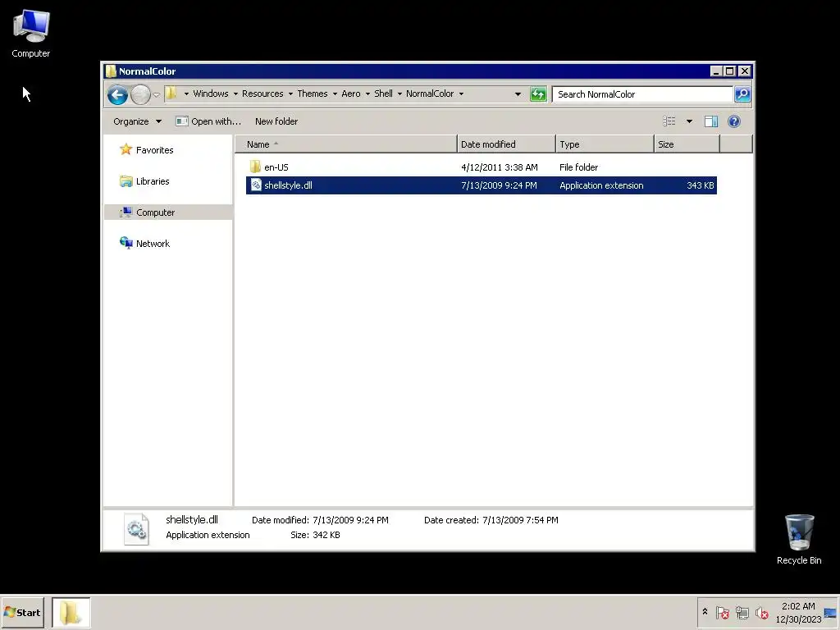This screenshot has height=630, width=840.
Task: Open the Recycle Bin desktop icon
Action: (799, 540)
